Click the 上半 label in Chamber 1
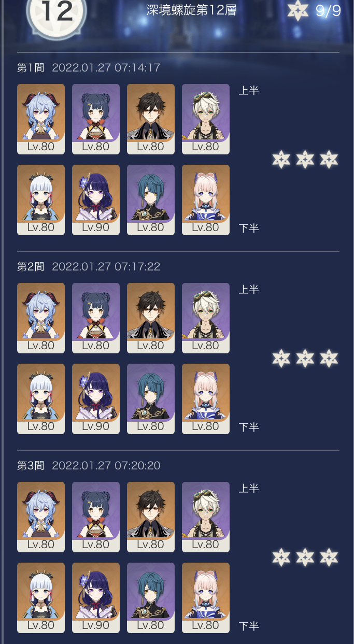354x644 pixels. [x=249, y=91]
